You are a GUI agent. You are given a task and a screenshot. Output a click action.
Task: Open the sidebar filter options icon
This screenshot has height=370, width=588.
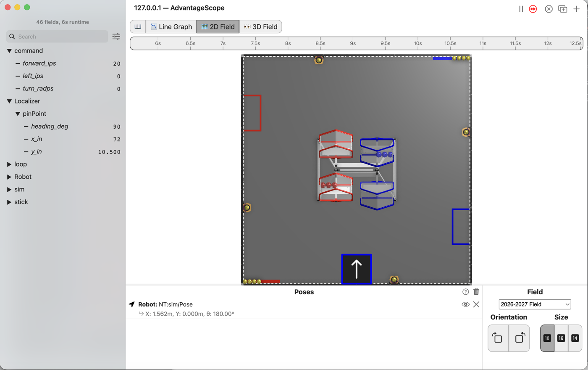tap(116, 37)
